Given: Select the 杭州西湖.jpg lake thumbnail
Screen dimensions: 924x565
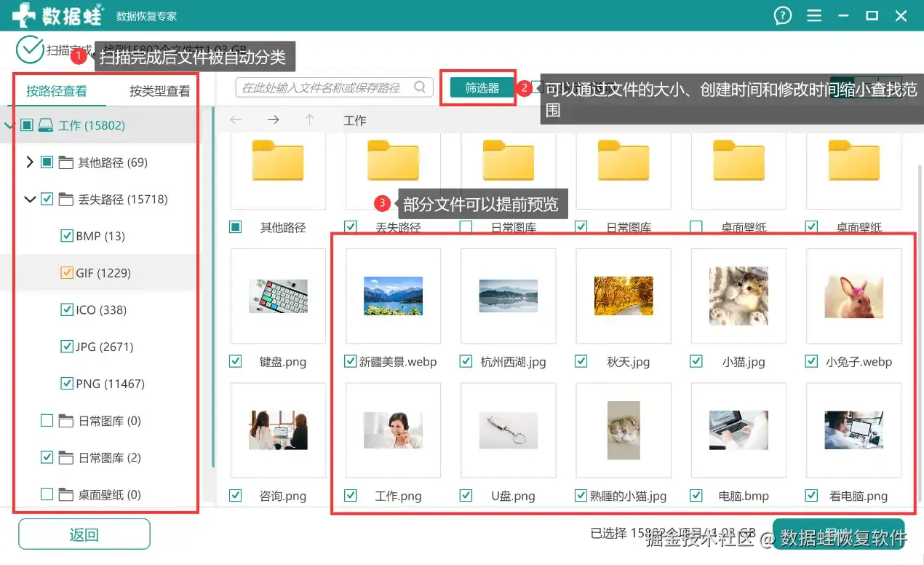Looking at the screenshot, I should pyautogui.click(x=509, y=296).
